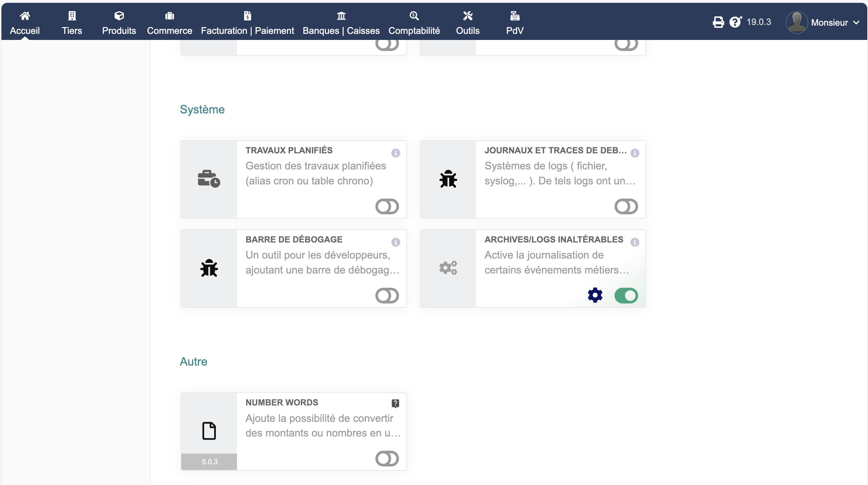868x485 pixels.
Task: Open Number Words module help icon
Action: coord(395,403)
